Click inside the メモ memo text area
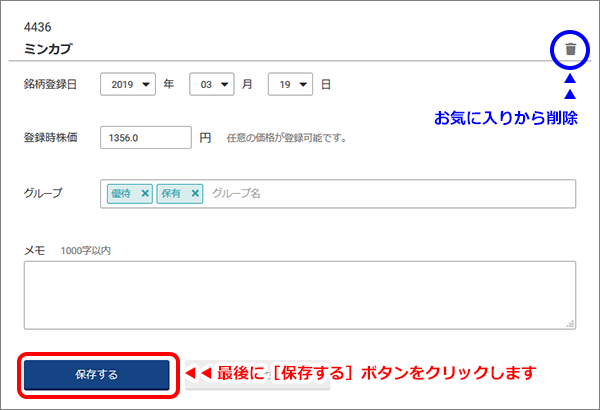The width and height of the screenshot is (600, 410). 300,295
